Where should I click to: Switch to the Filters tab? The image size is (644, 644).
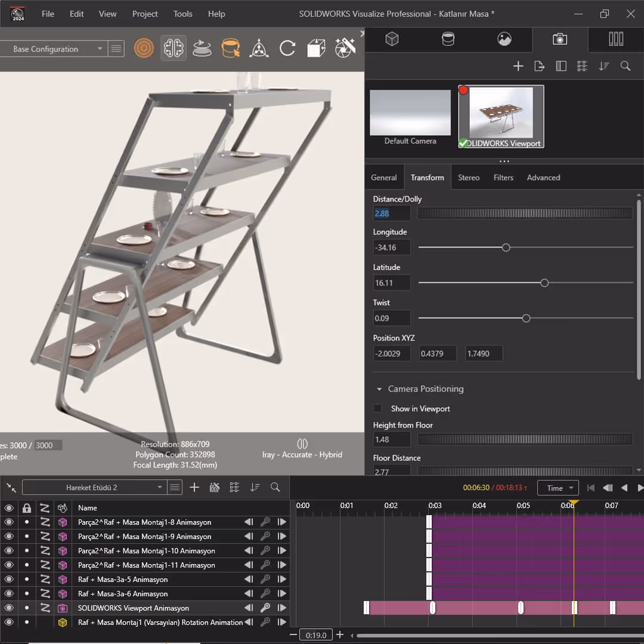[x=503, y=178]
